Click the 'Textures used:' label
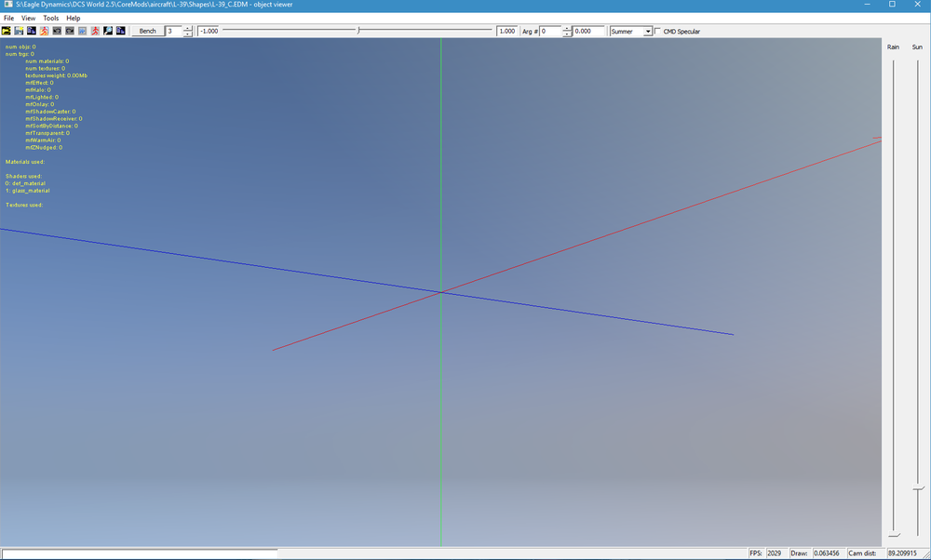Viewport: 931px width, 560px height. point(24,205)
